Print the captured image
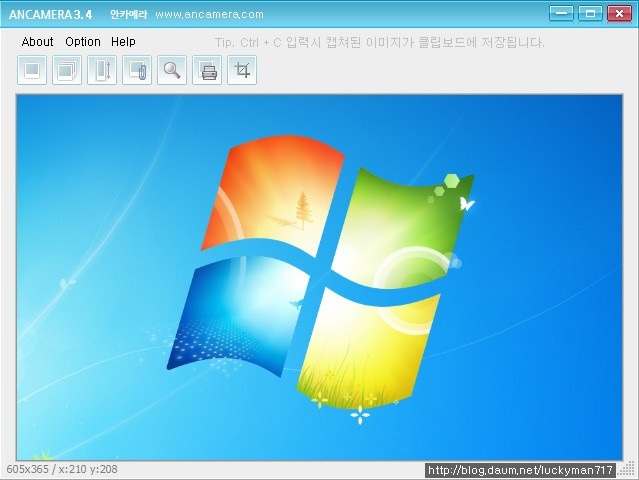The width and height of the screenshot is (639, 480). [x=207, y=70]
